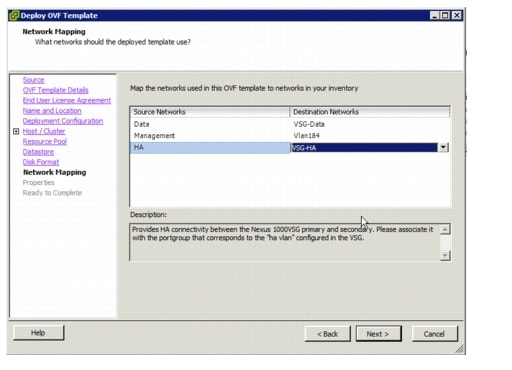The image size is (512, 370).
Task: Click the < Back button
Action: pyautogui.click(x=327, y=334)
